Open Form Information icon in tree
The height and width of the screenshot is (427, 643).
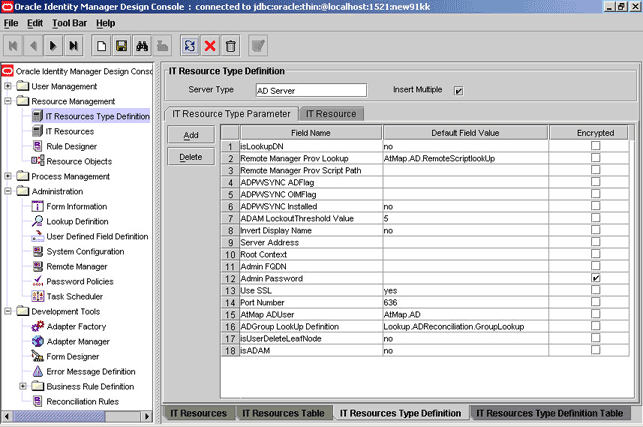[37, 206]
